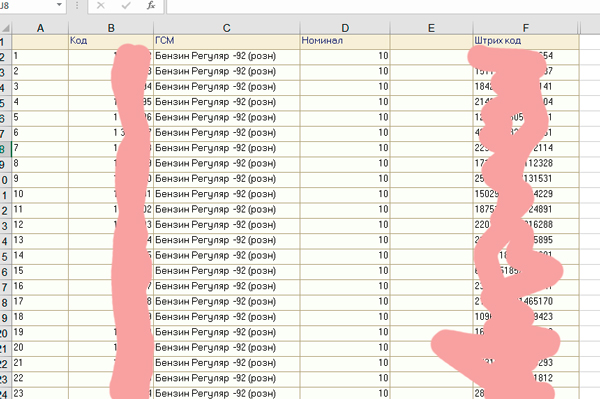
Task: Click Номинал value 10 in row 17
Action: pos(345,287)
